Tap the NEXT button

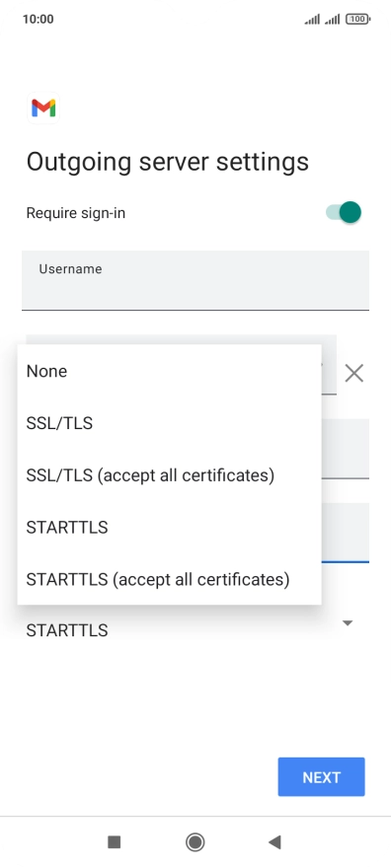[321, 776]
